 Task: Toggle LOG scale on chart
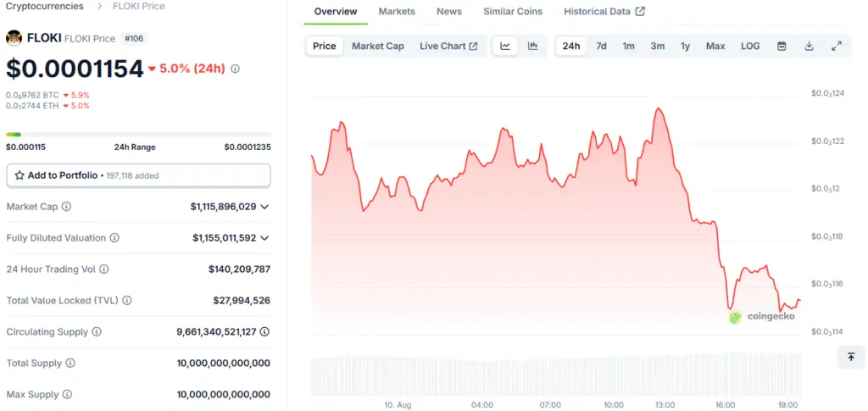[751, 46]
